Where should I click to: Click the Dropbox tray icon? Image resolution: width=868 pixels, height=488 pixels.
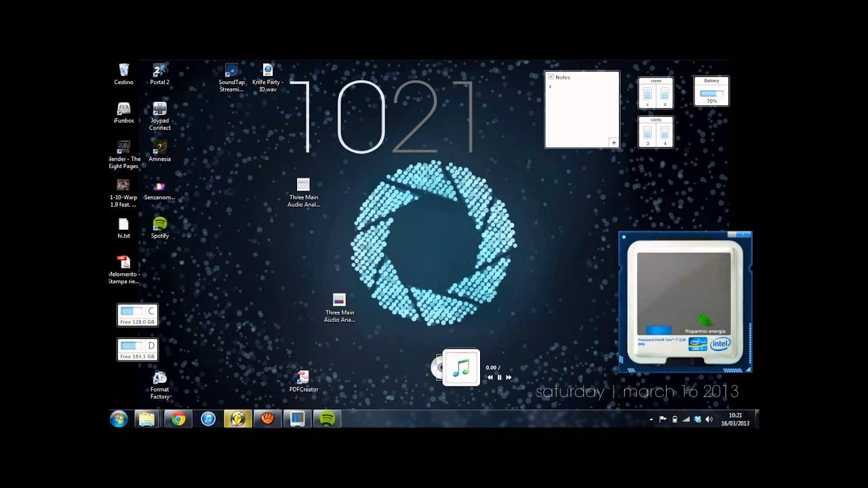tap(697, 420)
